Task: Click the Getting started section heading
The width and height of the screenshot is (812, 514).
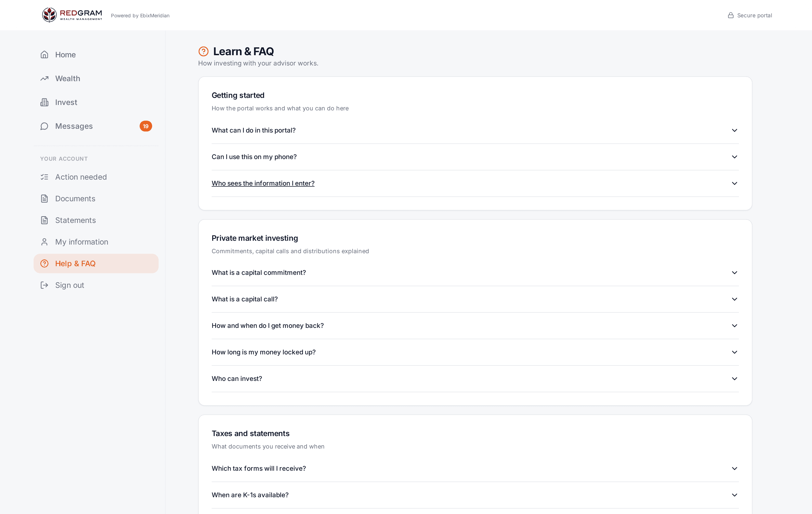Action: tap(238, 95)
